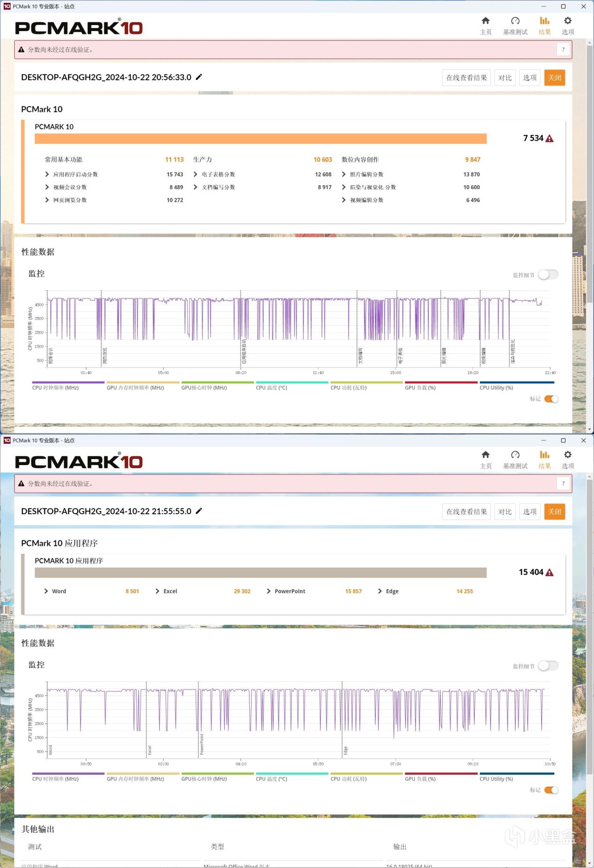Toggle 监控细节 switch in the 20:56:33 result

pyautogui.click(x=548, y=275)
